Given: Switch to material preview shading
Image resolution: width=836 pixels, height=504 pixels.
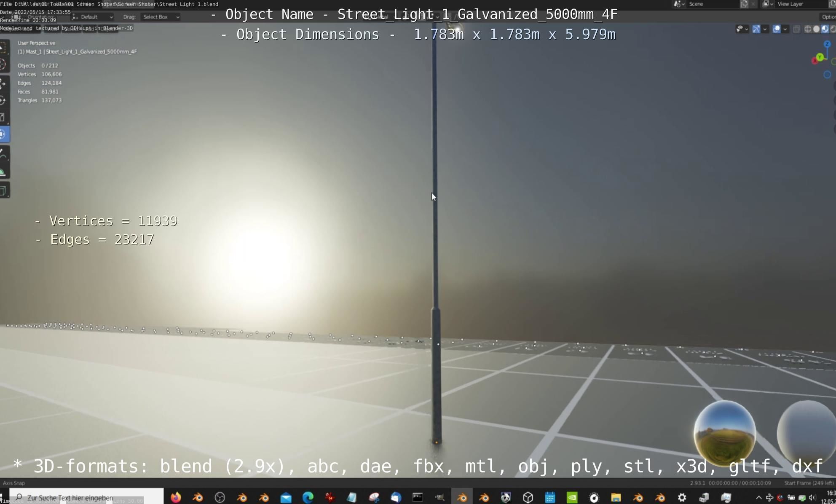Looking at the screenshot, I should click(x=825, y=29).
